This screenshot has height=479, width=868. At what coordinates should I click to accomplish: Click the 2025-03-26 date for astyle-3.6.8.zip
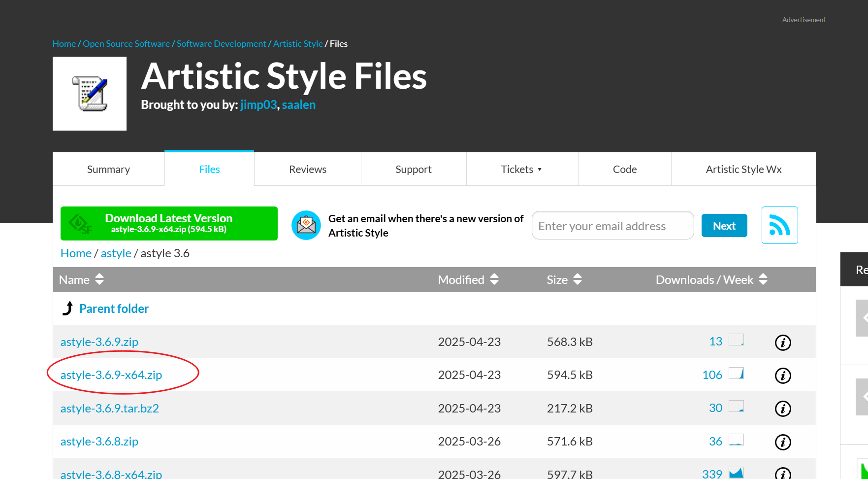click(x=469, y=441)
